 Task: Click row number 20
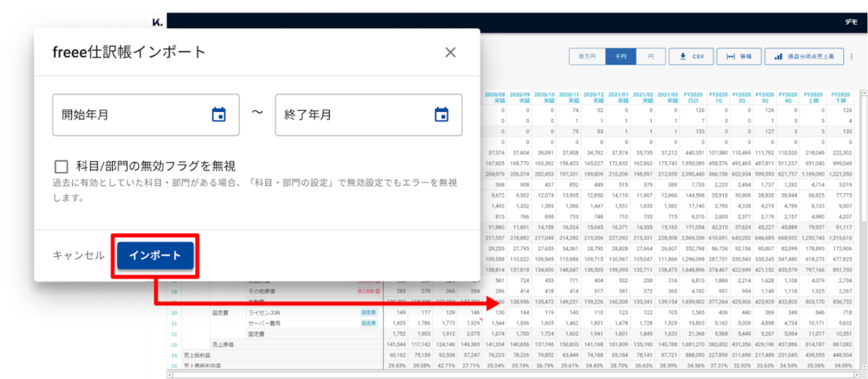pos(174,313)
